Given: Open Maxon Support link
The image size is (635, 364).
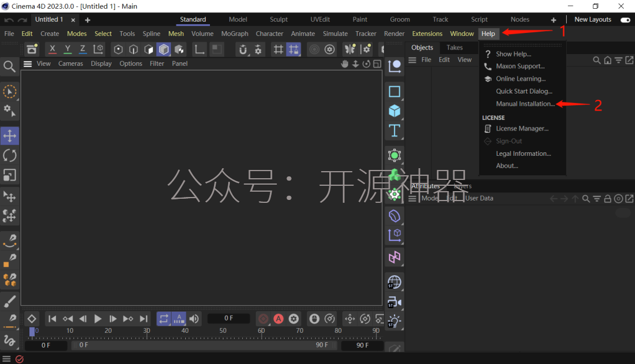Looking at the screenshot, I should tap(520, 66).
